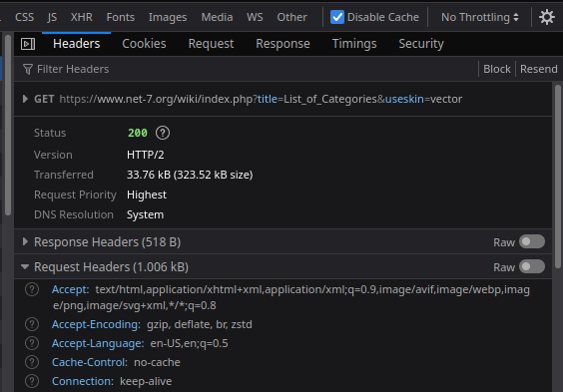Filter requests by XHR type
This screenshot has height=392, width=563.
point(82,17)
